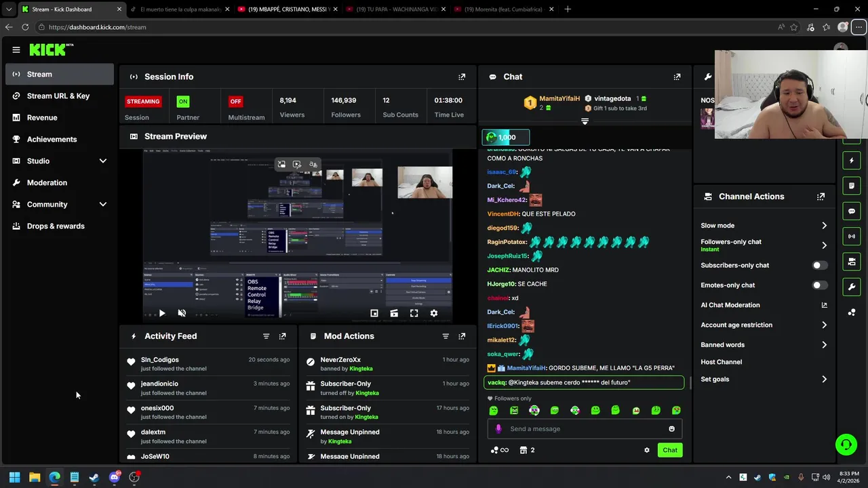This screenshot has width=868, height=488.
Task: Expand Banned words settings
Action: coord(824,345)
